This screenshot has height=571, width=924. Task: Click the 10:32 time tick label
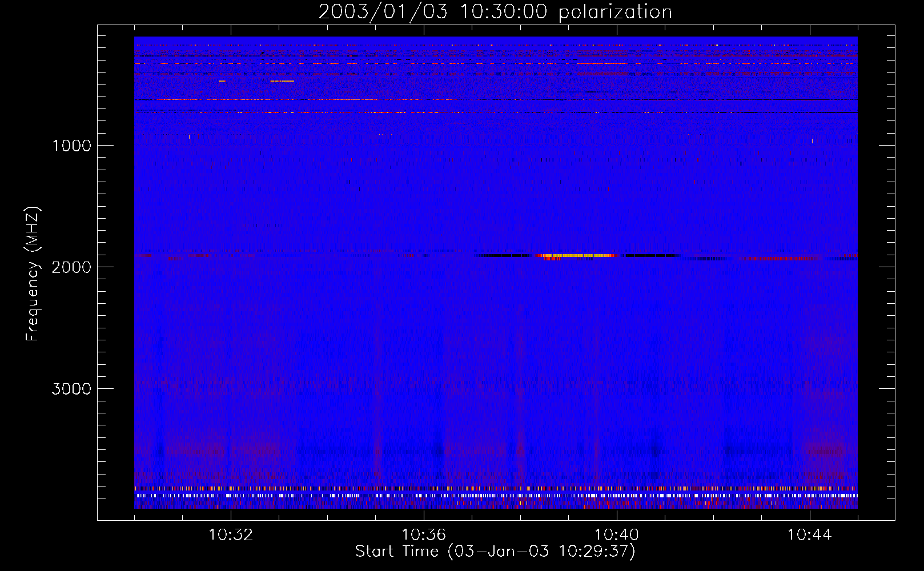point(231,535)
